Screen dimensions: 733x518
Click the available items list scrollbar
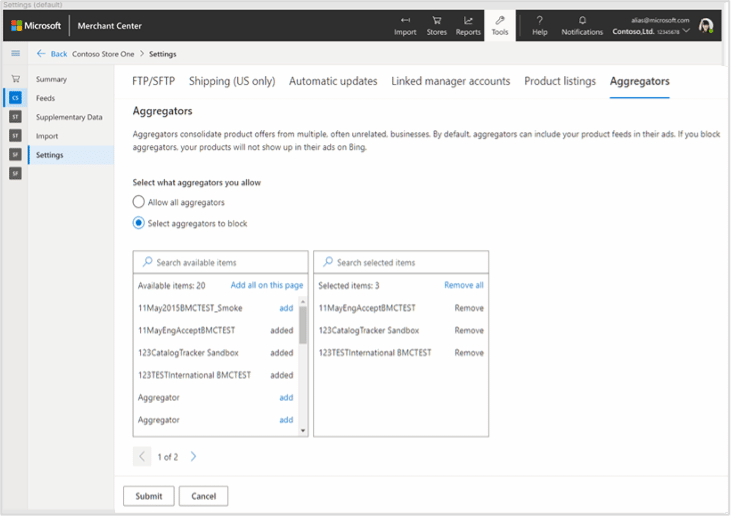pos(303,324)
